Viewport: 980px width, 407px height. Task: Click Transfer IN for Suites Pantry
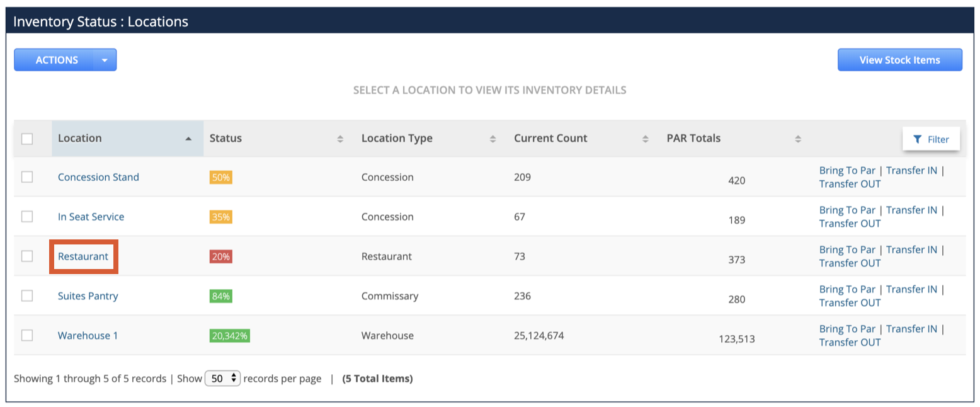(911, 289)
